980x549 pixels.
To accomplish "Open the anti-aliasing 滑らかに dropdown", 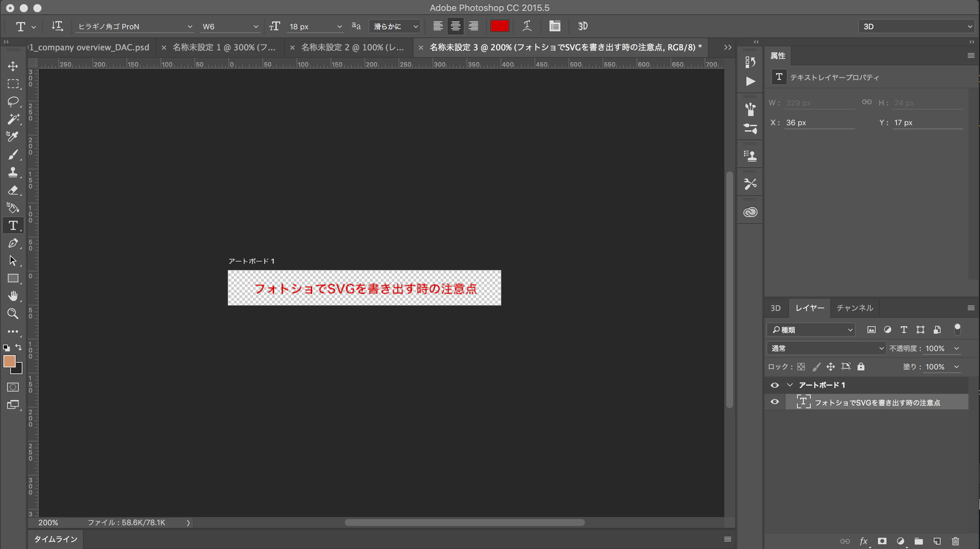I will click(x=395, y=26).
